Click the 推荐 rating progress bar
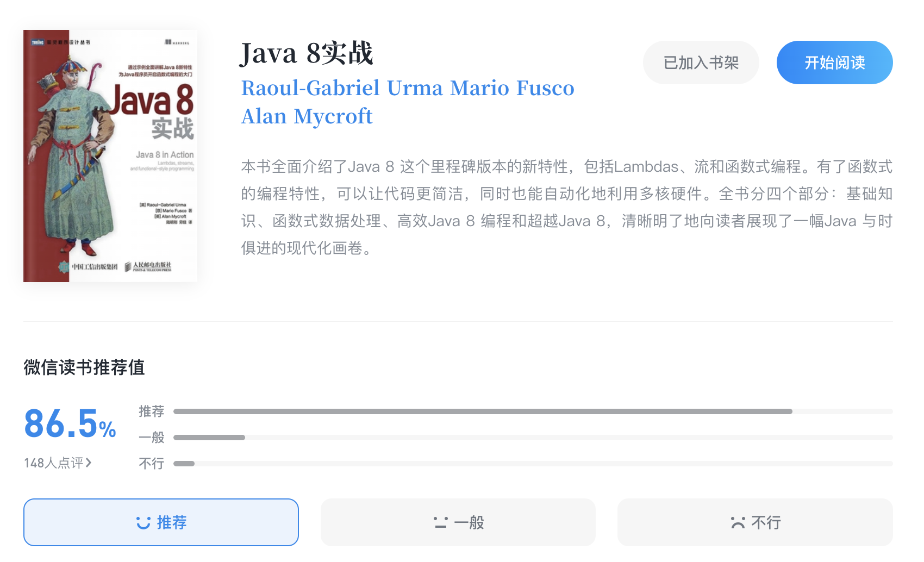Viewport: 924px width, 562px height. coord(533,411)
